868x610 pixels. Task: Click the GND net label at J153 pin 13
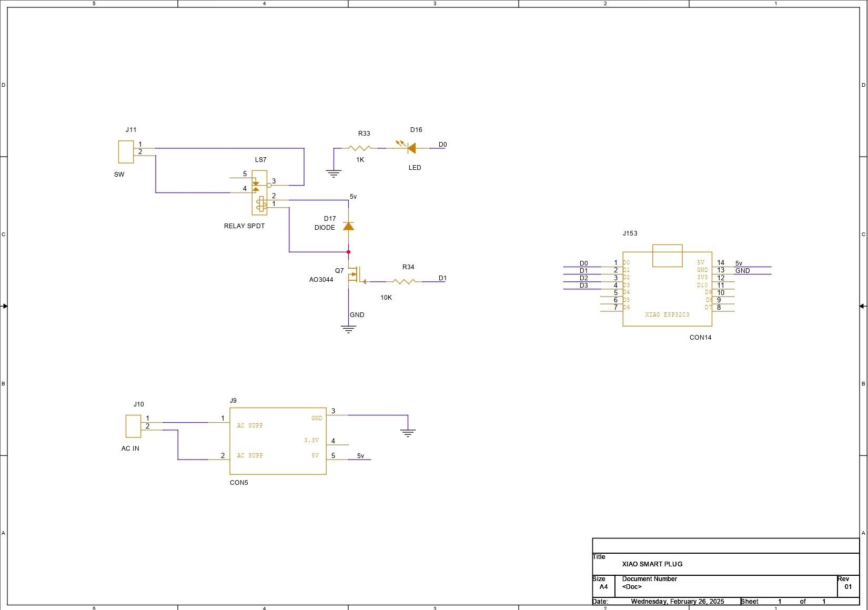click(x=742, y=271)
